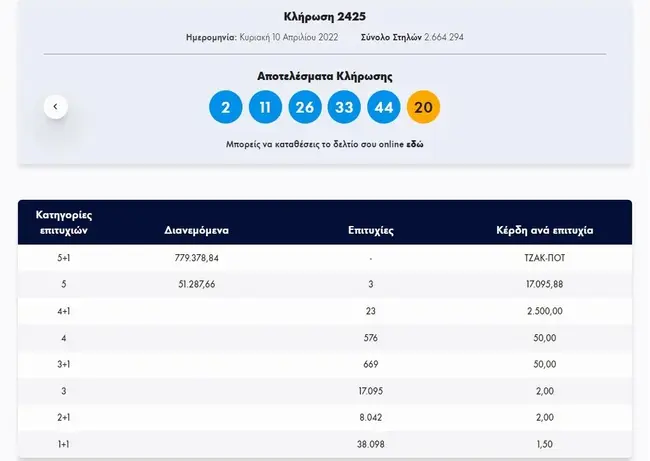Image resolution: width=650 pixels, height=461 pixels.
Task: Click the 'Επιτυχίες' column header
Action: 371,230
